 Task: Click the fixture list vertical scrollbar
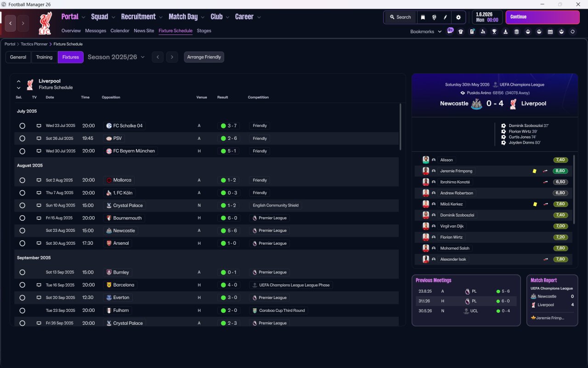[401, 126]
